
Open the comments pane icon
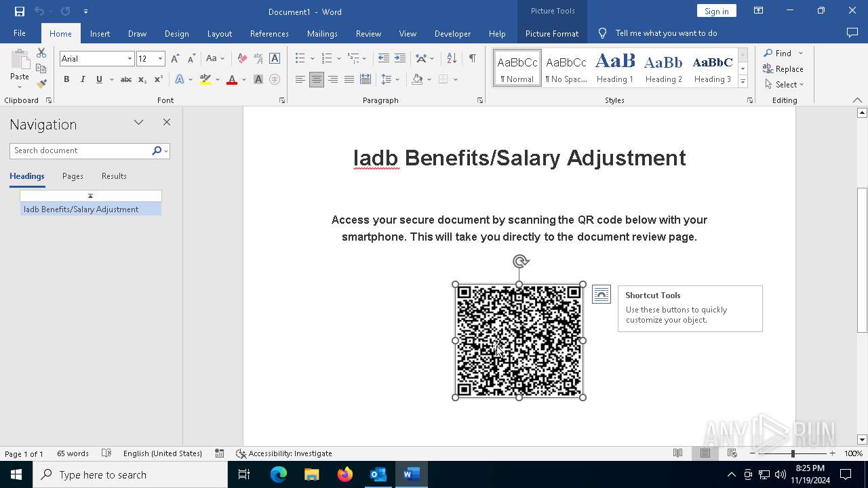[852, 33]
